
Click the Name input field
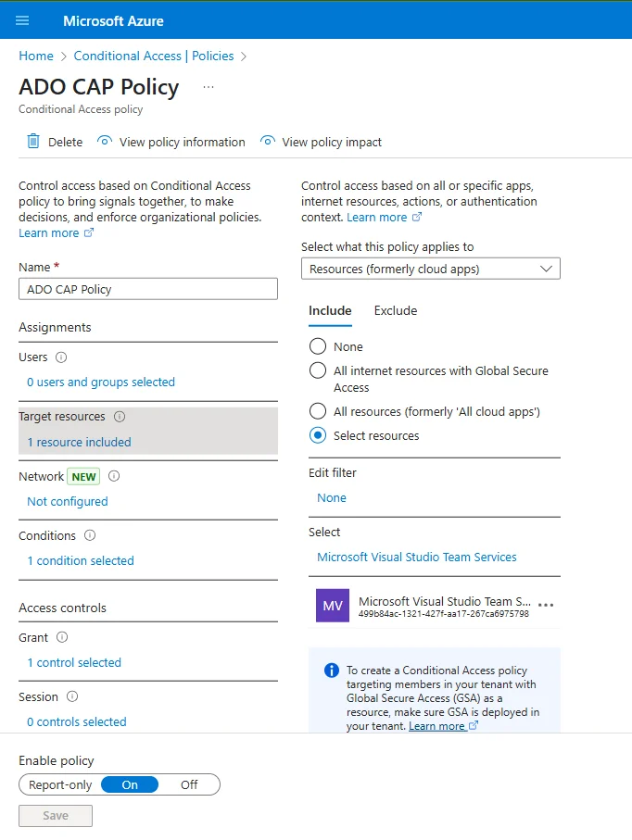point(148,289)
